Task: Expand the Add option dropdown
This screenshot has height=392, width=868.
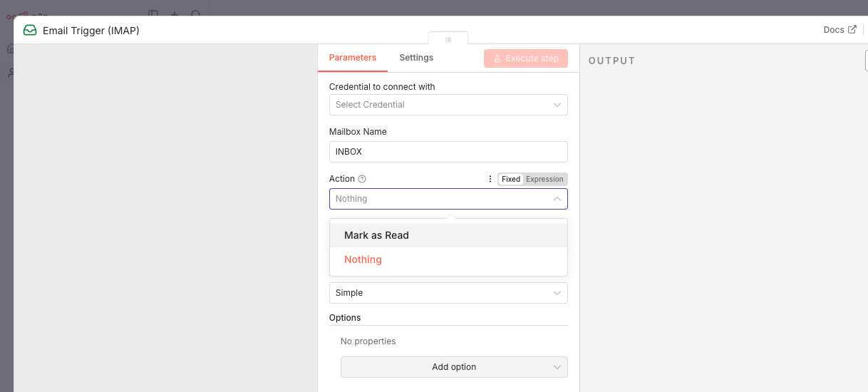Action: pos(454,367)
